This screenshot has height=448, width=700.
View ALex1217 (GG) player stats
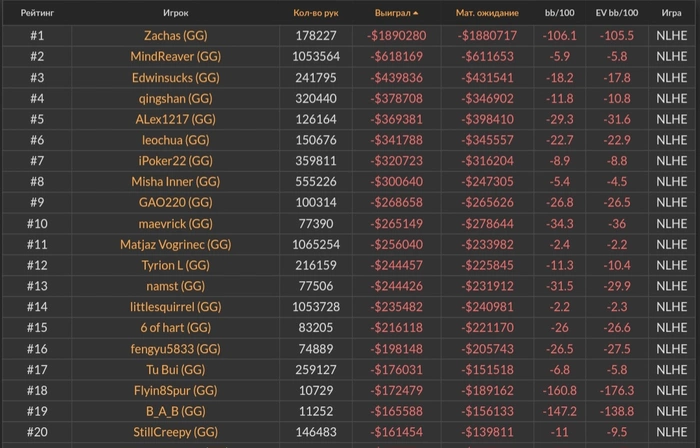tap(175, 119)
